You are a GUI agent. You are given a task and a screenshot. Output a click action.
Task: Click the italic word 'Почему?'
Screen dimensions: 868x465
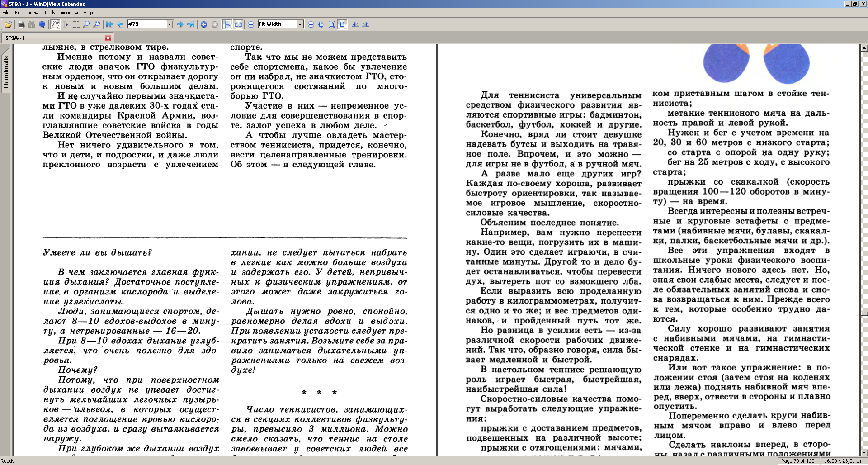coord(77,370)
